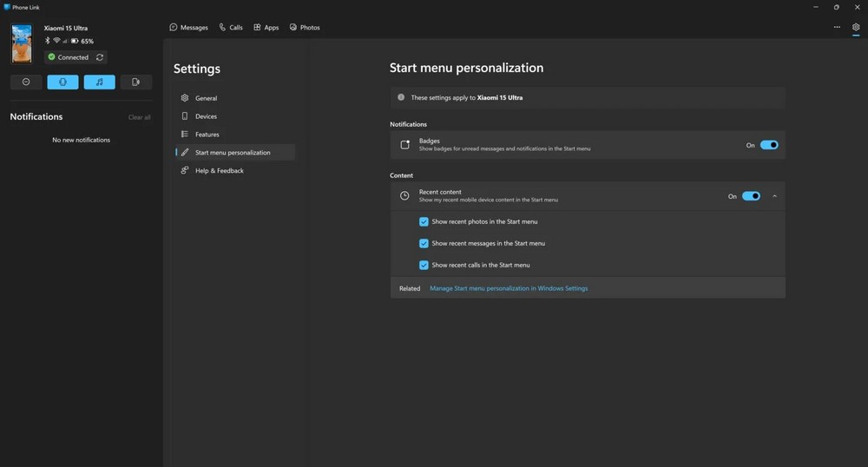Refresh the phone connection status
The height and width of the screenshot is (467, 868).
100,57
